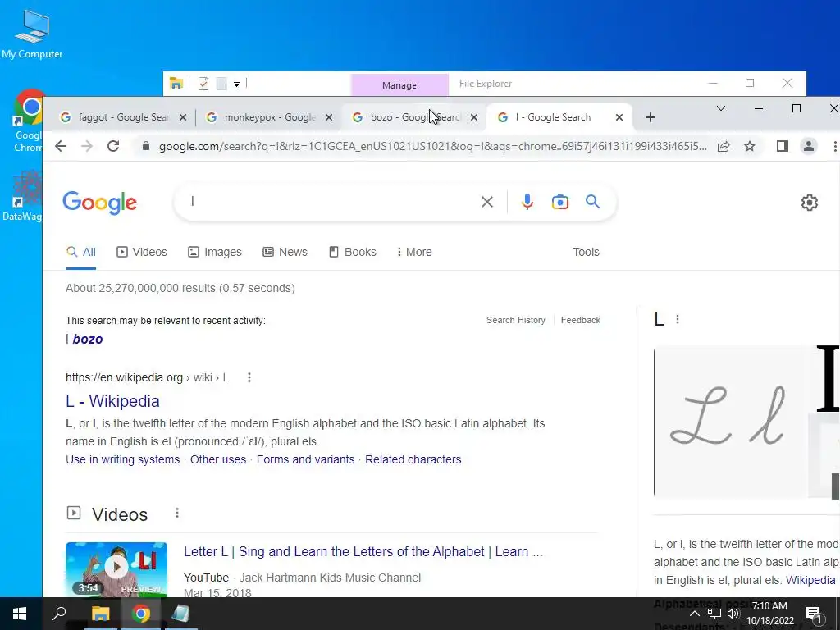The image size is (840, 630).
Task: Start voice search with the microphone icon
Action: point(527,202)
